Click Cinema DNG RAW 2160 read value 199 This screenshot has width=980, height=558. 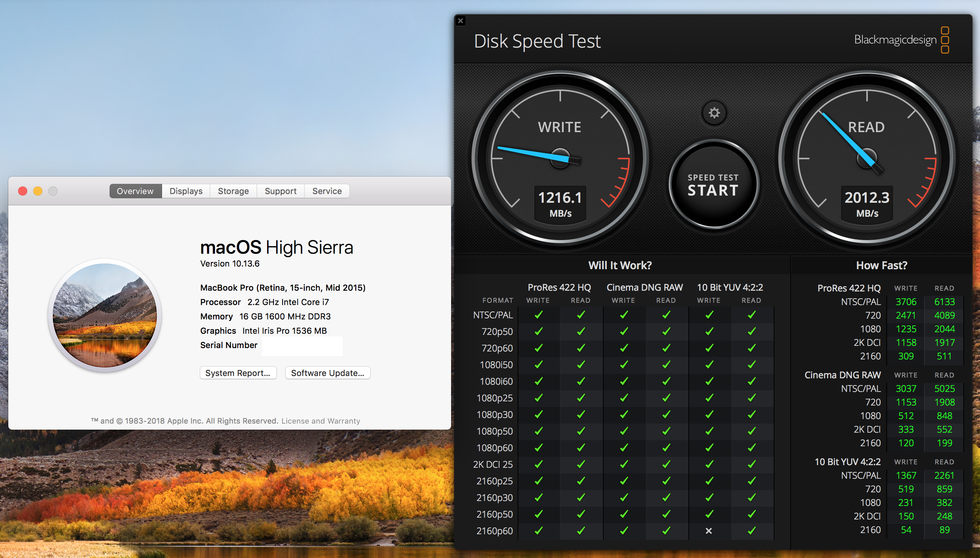click(944, 443)
